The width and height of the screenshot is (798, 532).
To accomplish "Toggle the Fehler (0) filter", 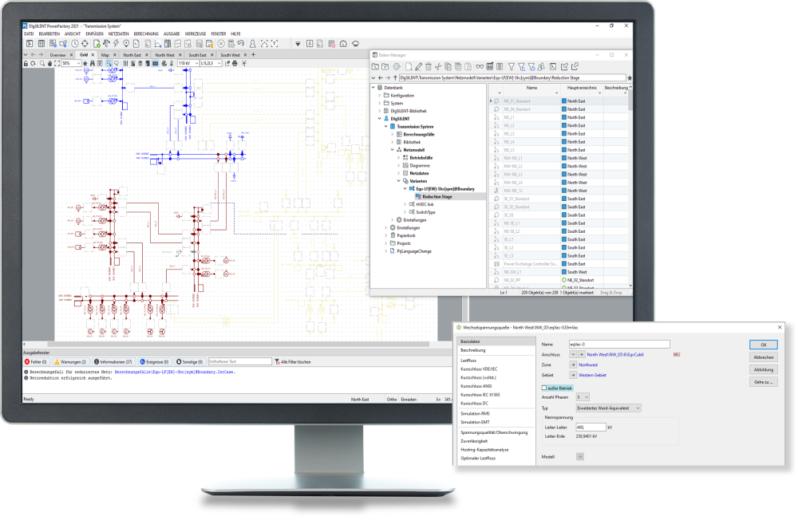I will coord(36,361).
